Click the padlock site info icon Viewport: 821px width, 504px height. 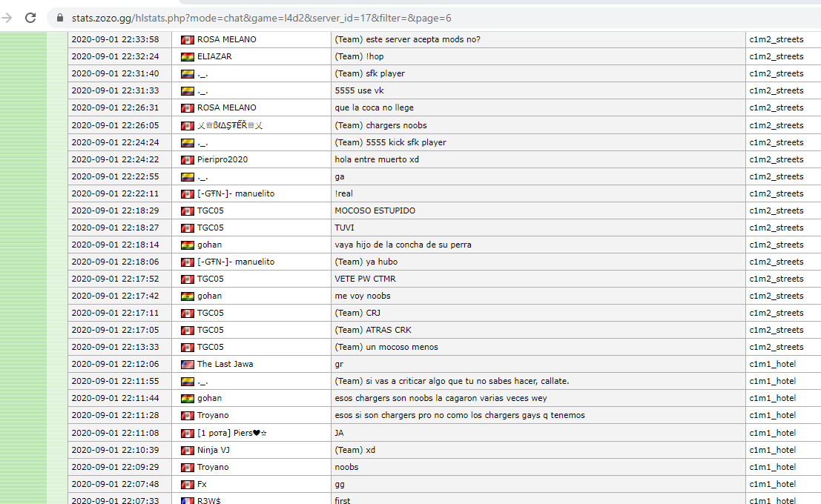pos(59,18)
